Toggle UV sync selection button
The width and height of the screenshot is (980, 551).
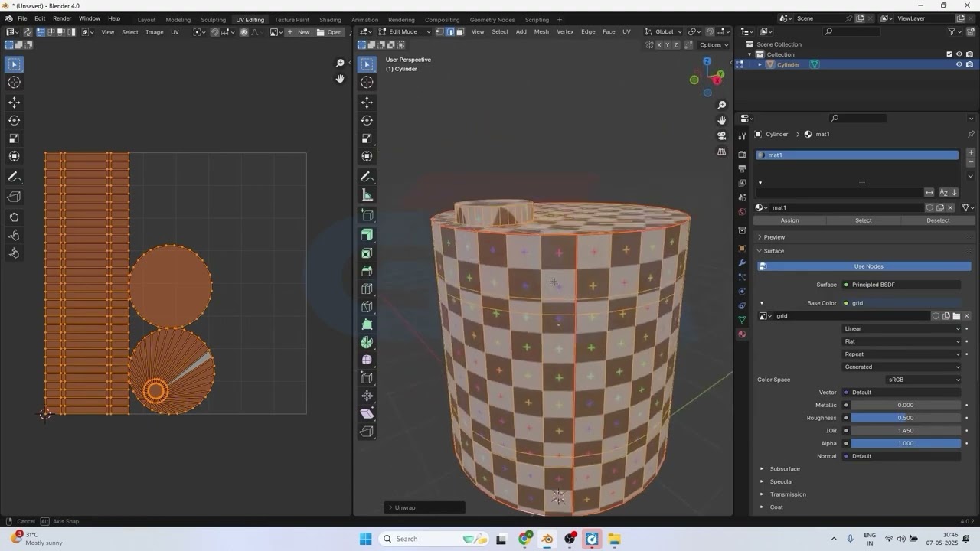pos(28,32)
